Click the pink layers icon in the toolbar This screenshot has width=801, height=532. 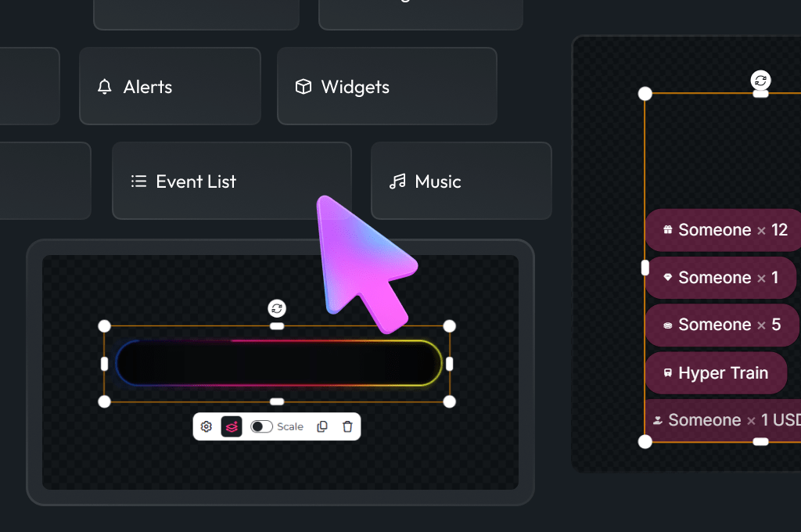[x=232, y=426]
